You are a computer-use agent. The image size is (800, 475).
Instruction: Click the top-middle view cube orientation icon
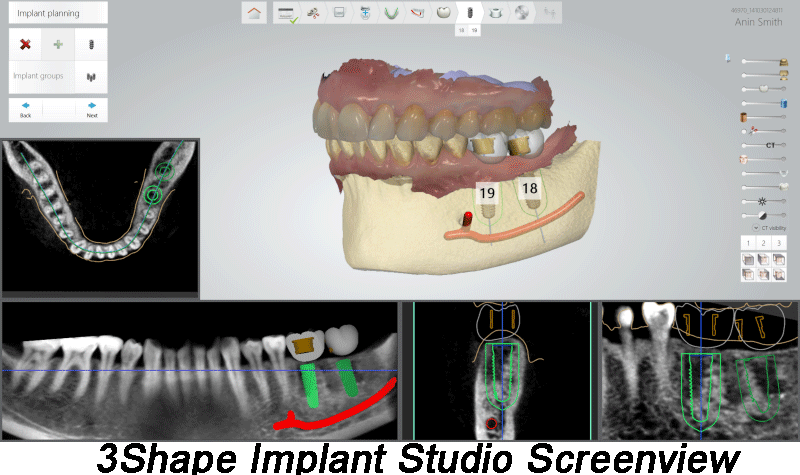(763, 260)
